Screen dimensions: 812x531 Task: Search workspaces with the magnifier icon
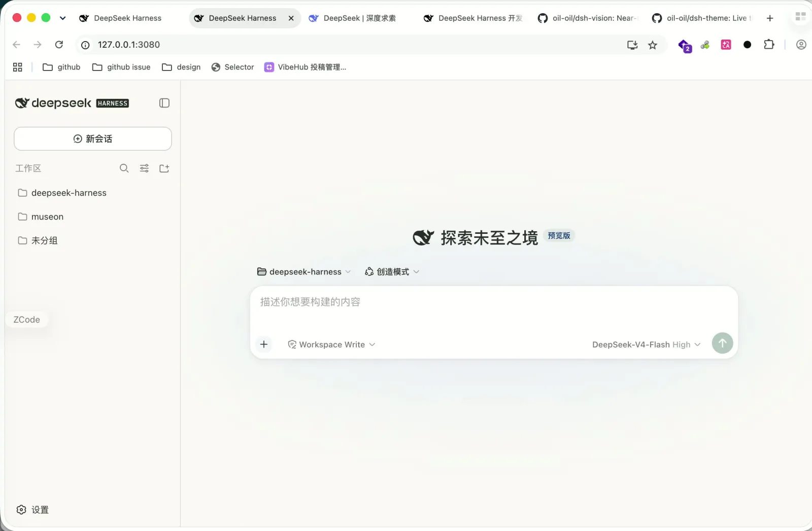pyautogui.click(x=124, y=168)
